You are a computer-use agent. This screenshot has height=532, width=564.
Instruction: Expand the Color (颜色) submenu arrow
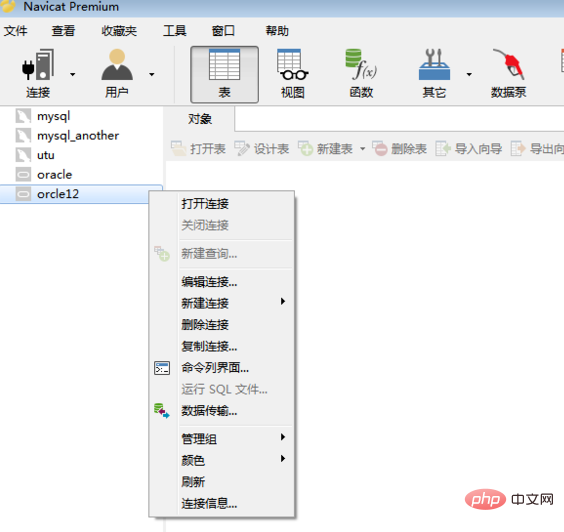(283, 458)
